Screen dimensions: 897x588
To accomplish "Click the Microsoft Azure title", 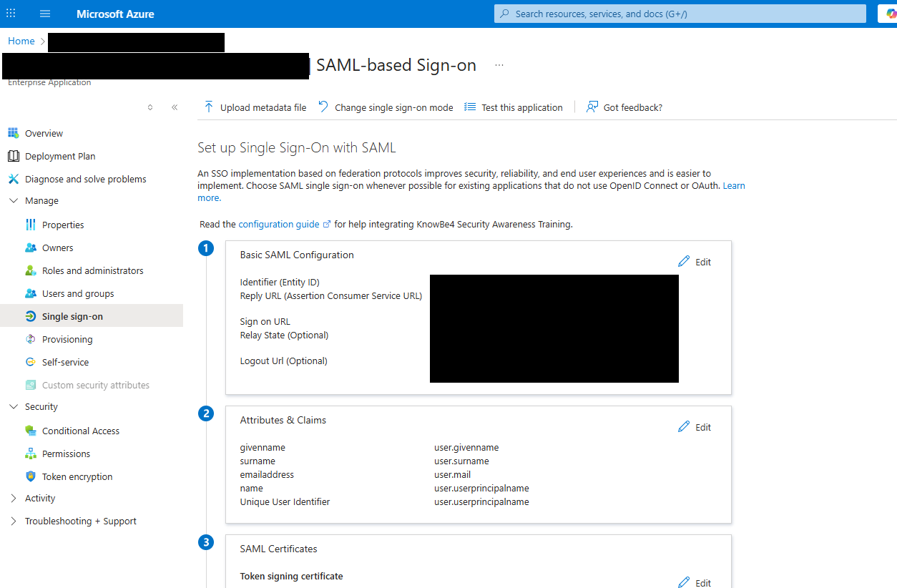I will tap(115, 14).
